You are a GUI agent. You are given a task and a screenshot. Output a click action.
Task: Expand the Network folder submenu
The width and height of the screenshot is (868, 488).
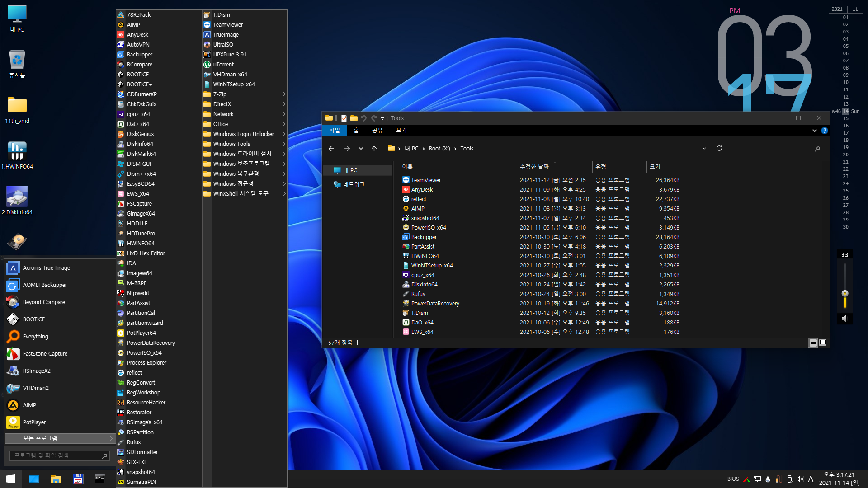click(x=245, y=114)
